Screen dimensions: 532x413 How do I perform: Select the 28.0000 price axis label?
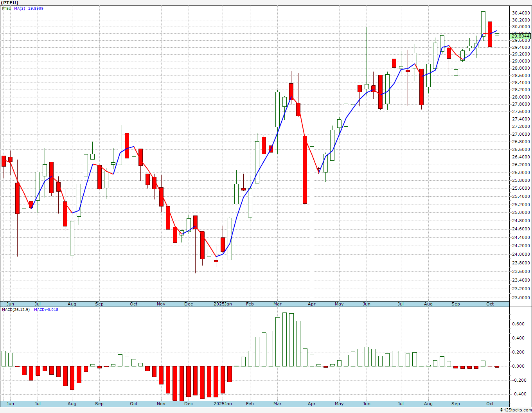pyautogui.click(x=521, y=97)
